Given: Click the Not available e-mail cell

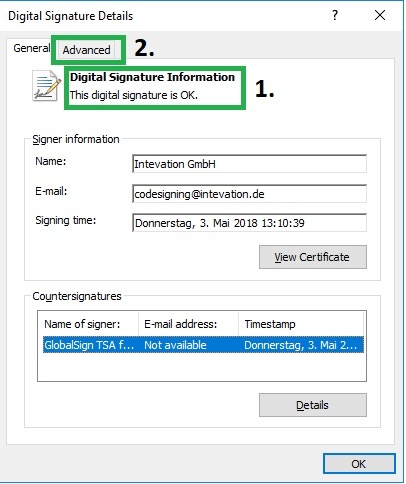Looking at the screenshot, I should [x=175, y=345].
